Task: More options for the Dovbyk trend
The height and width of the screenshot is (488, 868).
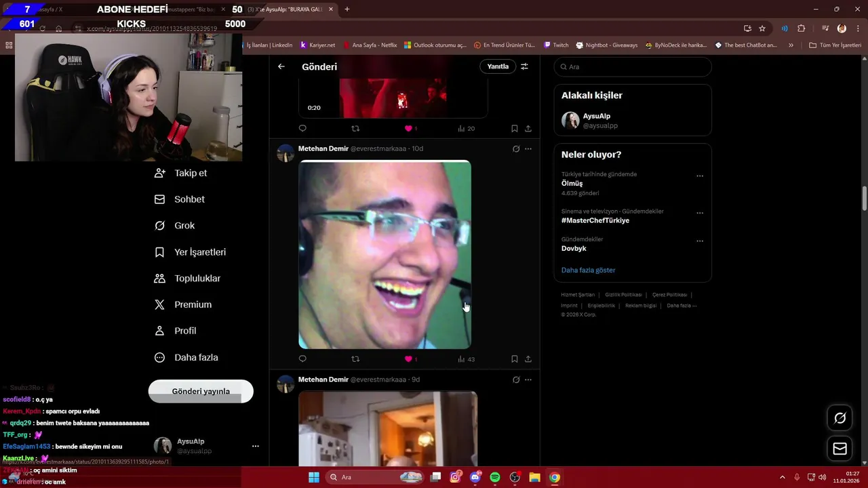Action: tap(700, 241)
